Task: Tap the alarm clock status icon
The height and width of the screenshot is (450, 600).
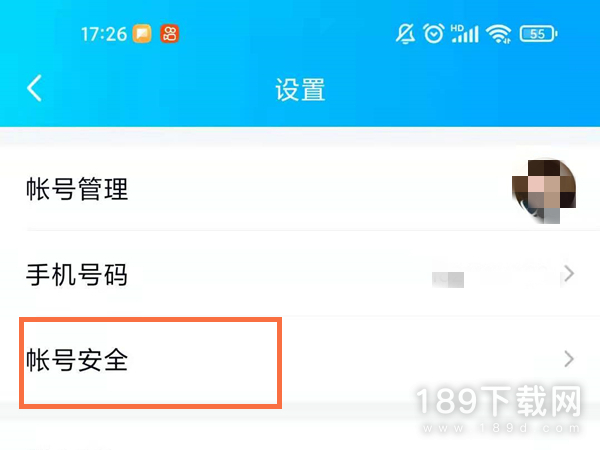Action: pyautogui.click(x=434, y=34)
